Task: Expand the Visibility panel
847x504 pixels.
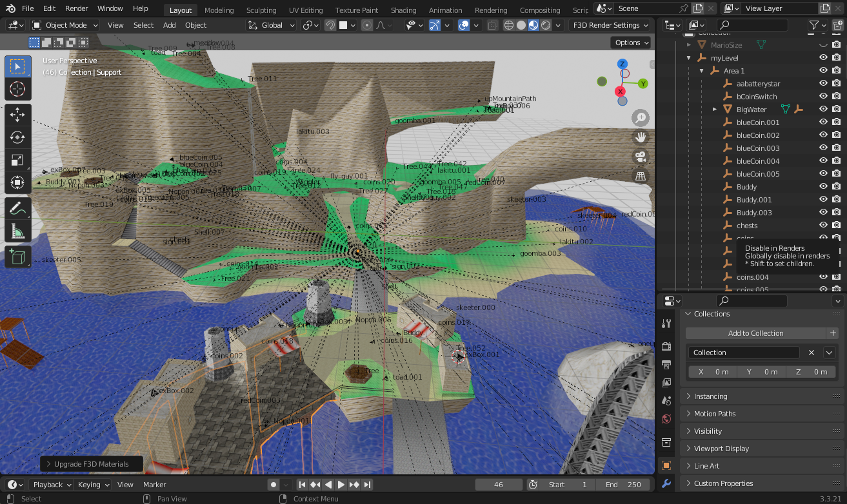Action: coord(708,431)
